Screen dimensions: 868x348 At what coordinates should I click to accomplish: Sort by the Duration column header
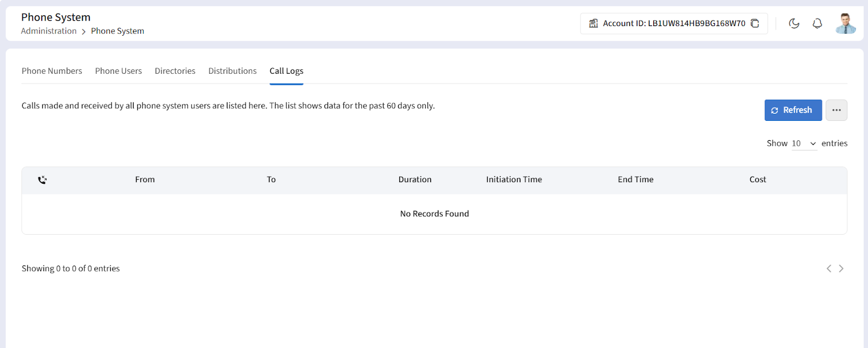point(414,179)
